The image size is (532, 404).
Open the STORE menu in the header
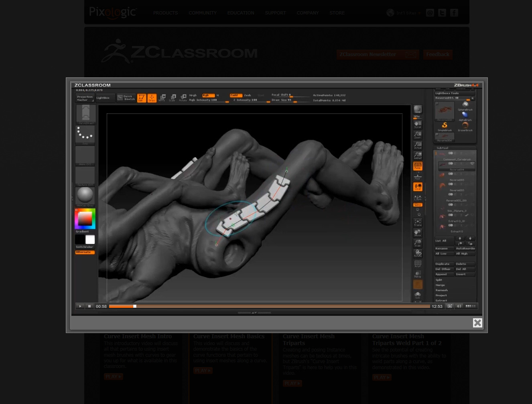coord(337,13)
